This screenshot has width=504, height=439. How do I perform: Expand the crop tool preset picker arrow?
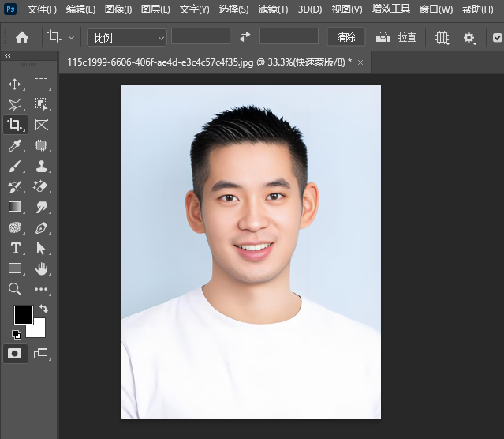72,37
